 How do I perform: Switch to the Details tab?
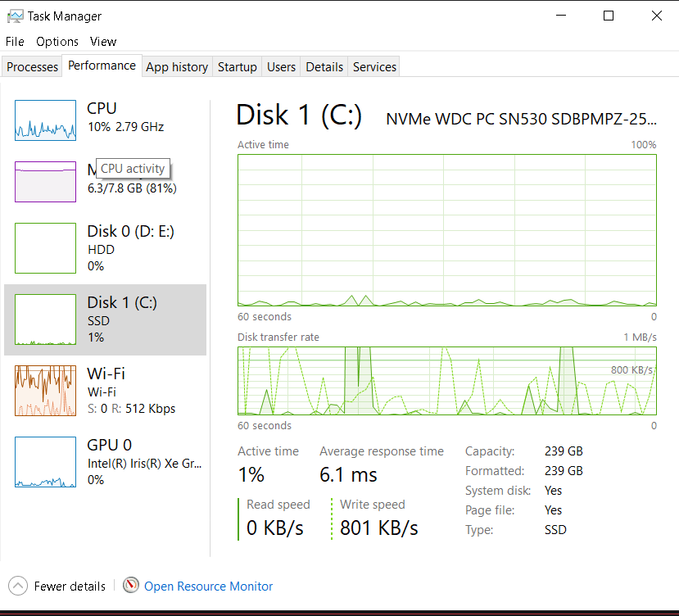(324, 67)
